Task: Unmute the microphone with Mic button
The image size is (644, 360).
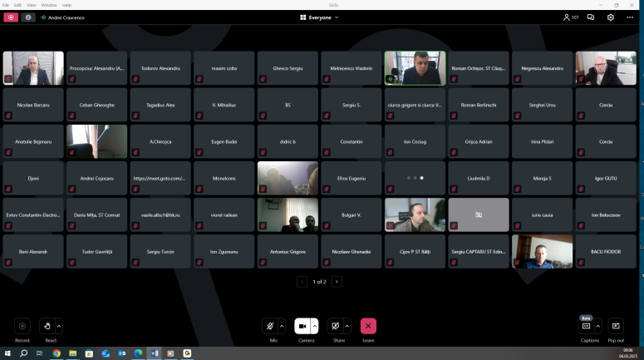Action: coord(269,326)
